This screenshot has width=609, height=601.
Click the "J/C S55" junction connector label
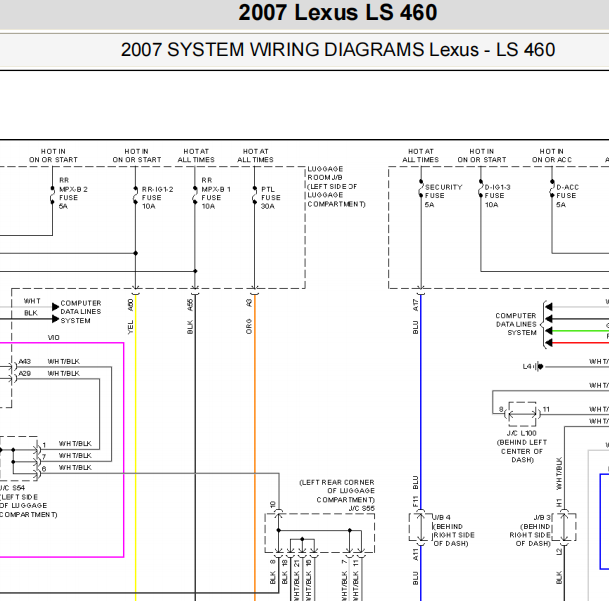click(x=362, y=509)
